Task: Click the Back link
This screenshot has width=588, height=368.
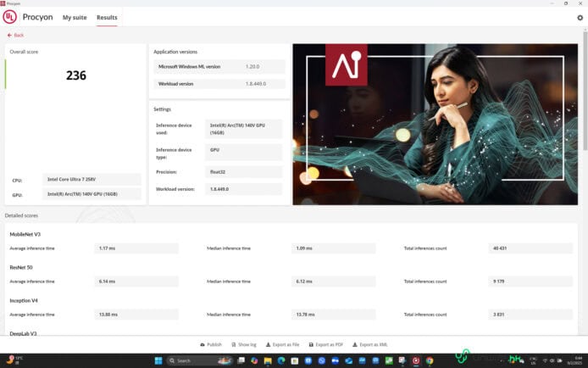Action: pos(18,36)
